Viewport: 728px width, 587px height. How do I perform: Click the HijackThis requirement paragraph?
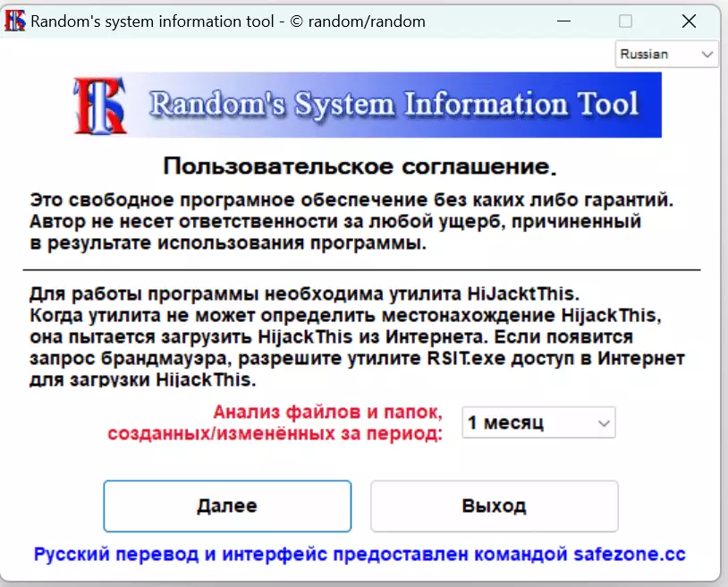(x=356, y=336)
